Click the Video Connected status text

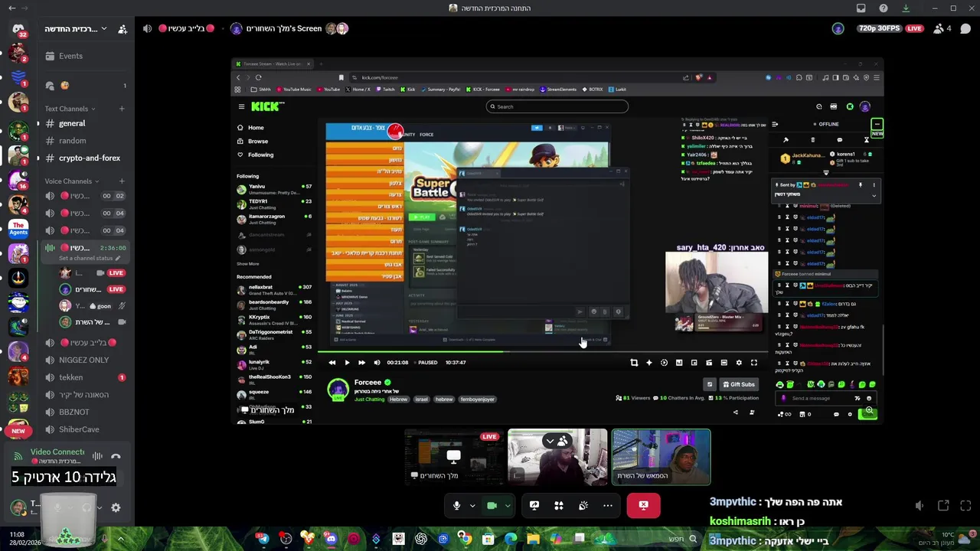tap(57, 452)
